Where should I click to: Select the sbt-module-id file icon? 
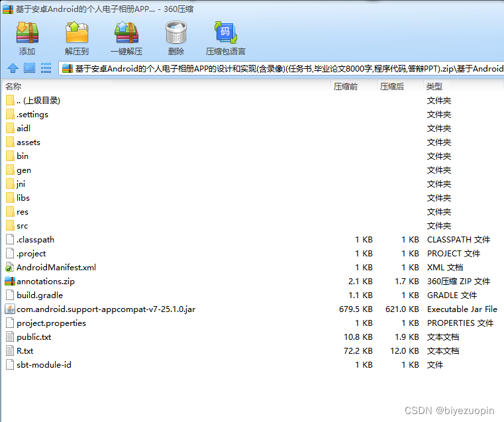(10, 365)
